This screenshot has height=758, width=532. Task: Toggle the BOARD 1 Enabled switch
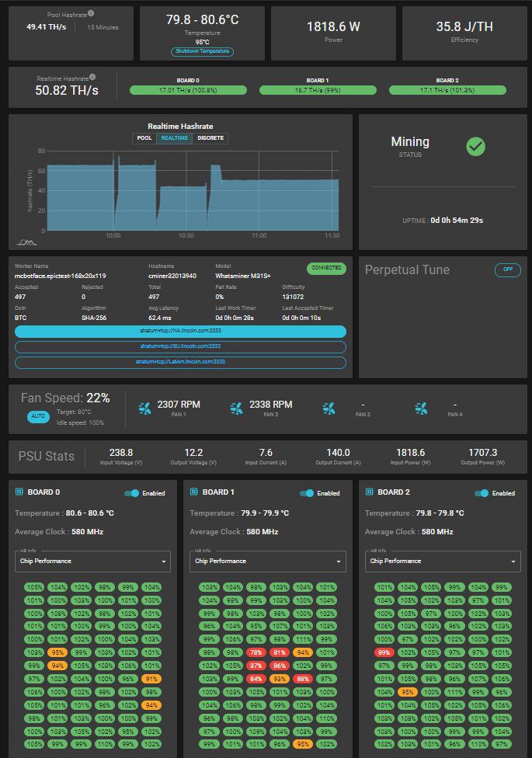tap(307, 493)
